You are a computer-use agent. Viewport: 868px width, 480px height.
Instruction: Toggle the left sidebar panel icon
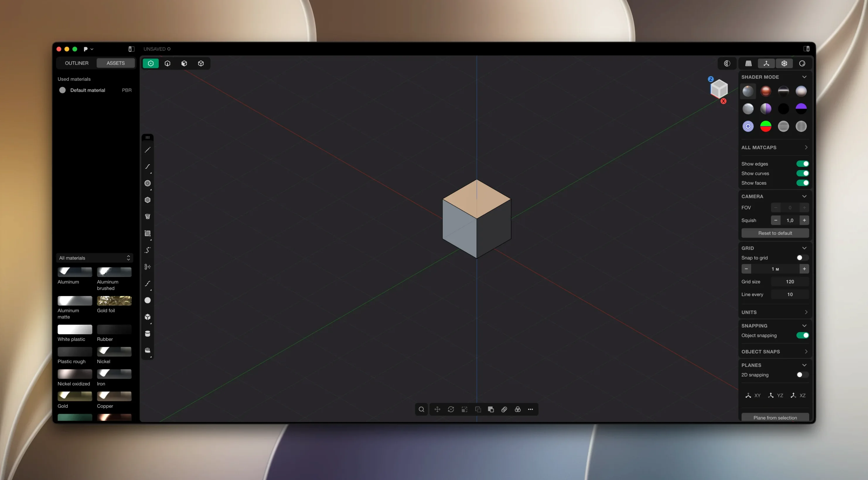click(132, 49)
